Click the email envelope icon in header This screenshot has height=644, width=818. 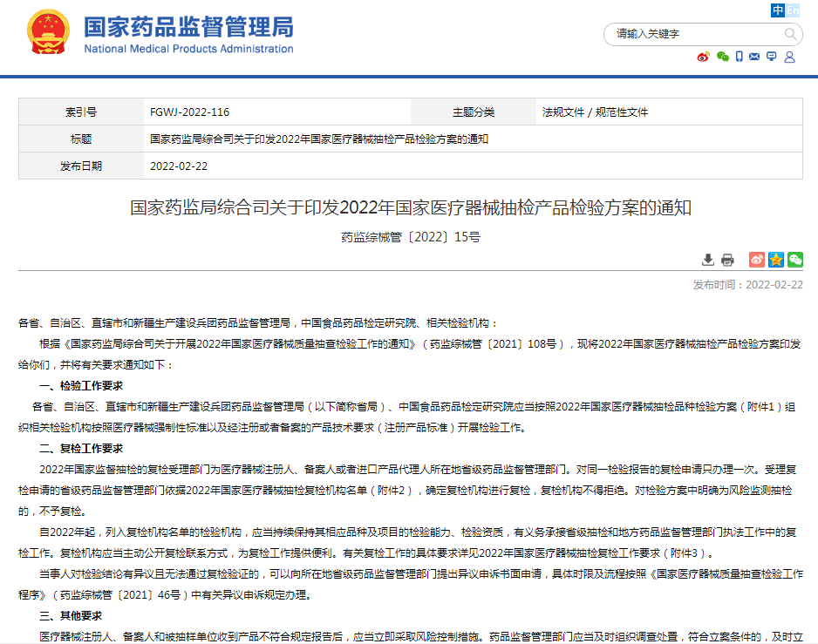(x=755, y=57)
